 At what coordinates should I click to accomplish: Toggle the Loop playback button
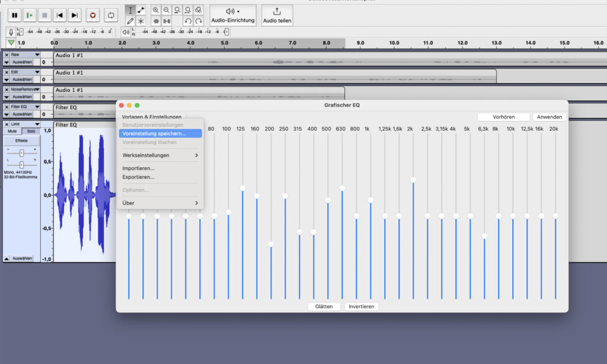pyautogui.click(x=111, y=15)
